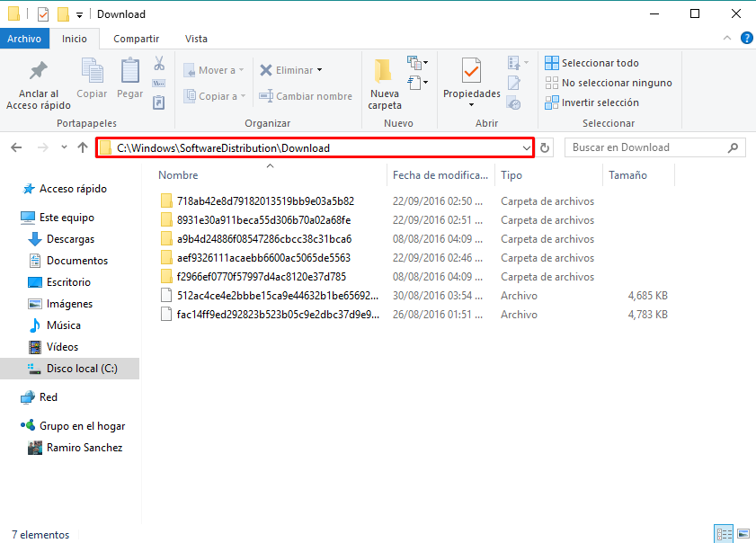Image resolution: width=756 pixels, height=543 pixels.
Task: Open Propiedades with checkmark icon
Action: point(471,71)
